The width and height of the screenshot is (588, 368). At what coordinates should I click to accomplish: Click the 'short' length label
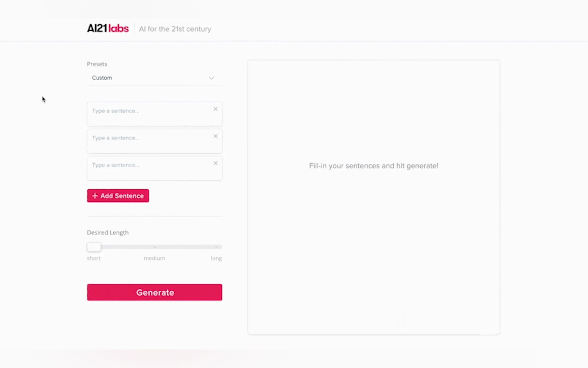click(94, 258)
